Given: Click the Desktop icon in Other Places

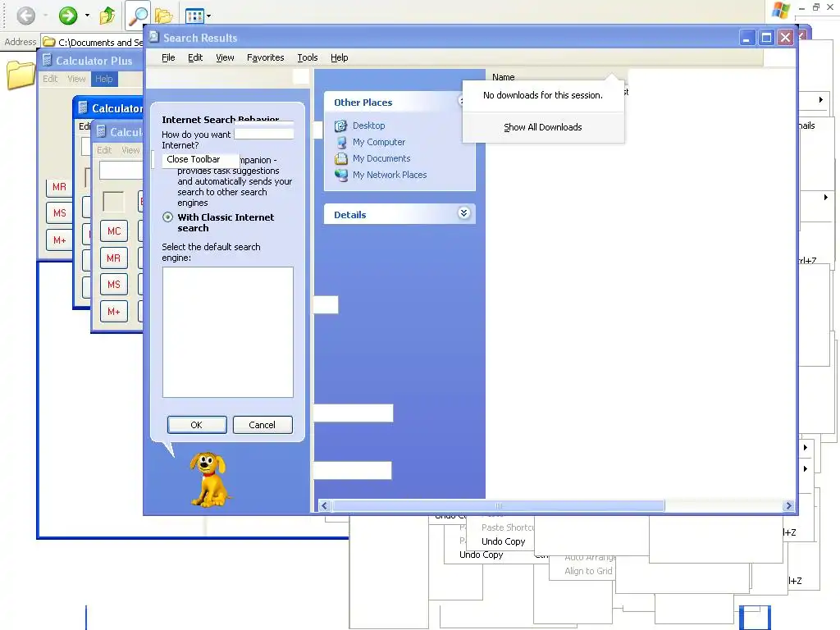Looking at the screenshot, I should [x=340, y=126].
